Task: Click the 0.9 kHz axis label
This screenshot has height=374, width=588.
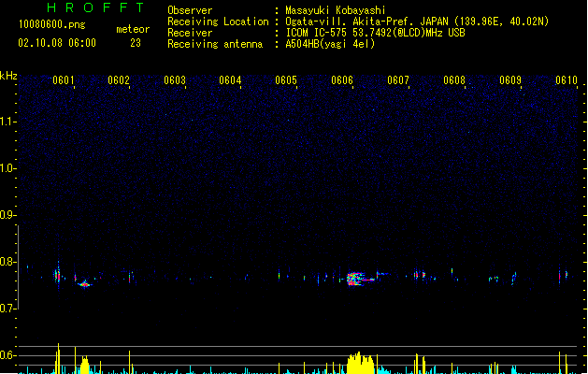Action: click(7, 215)
